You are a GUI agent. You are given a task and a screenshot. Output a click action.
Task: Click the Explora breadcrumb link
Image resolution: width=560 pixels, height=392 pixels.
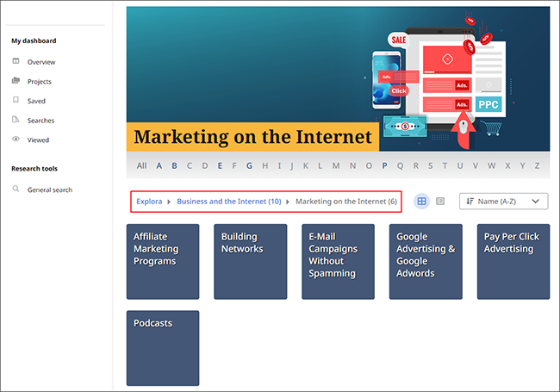(x=149, y=202)
